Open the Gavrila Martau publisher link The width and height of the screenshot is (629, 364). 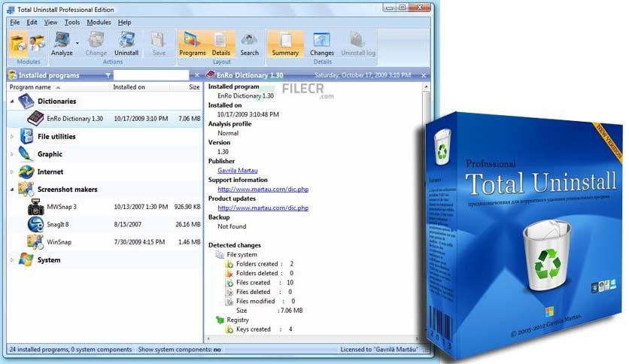click(238, 171)
